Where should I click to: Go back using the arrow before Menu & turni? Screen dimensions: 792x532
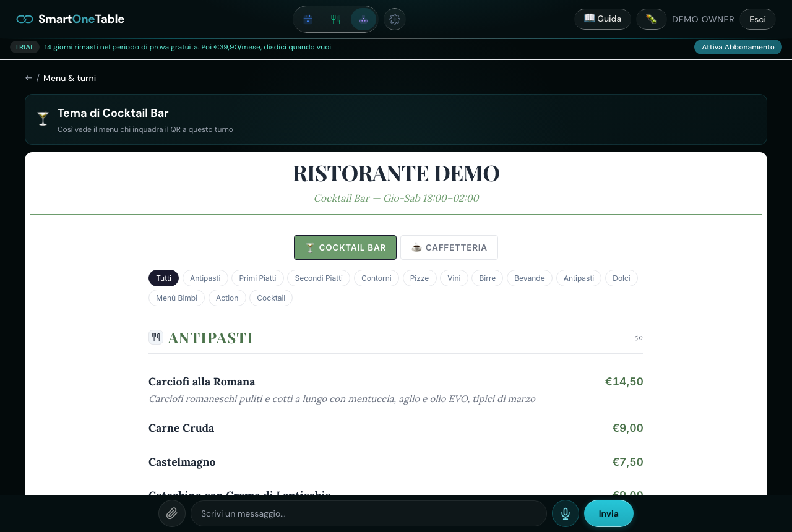[x=28, y=78]
